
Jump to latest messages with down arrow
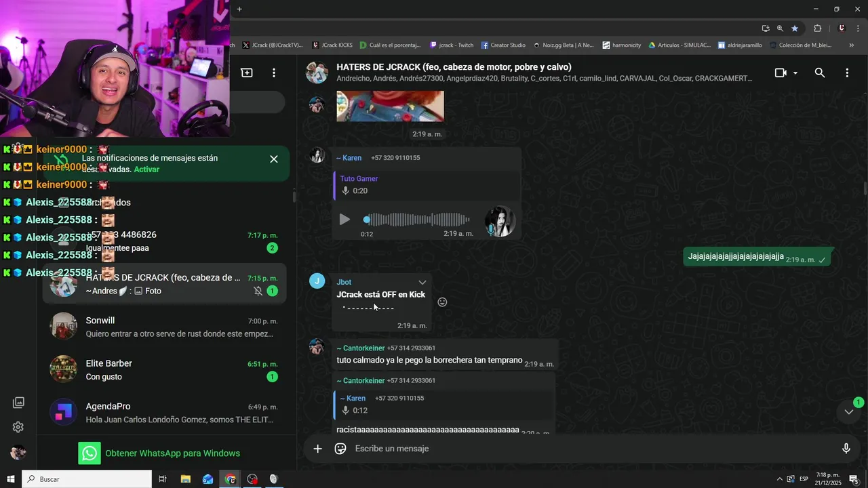tap(849, 412)
